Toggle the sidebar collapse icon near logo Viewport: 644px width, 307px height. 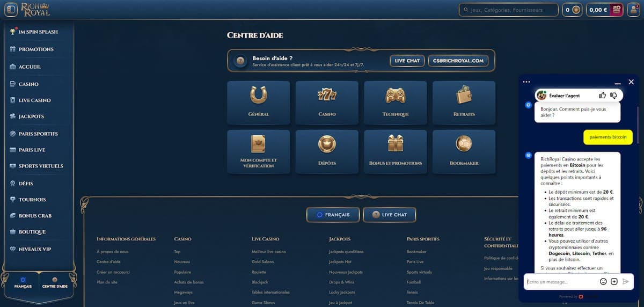pyautogui.click(x=10, y=10)
